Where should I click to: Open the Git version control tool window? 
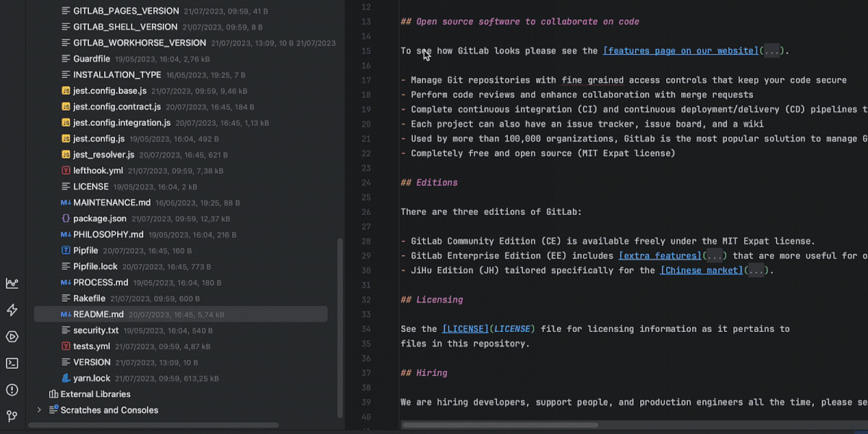(x=12, y=416)
